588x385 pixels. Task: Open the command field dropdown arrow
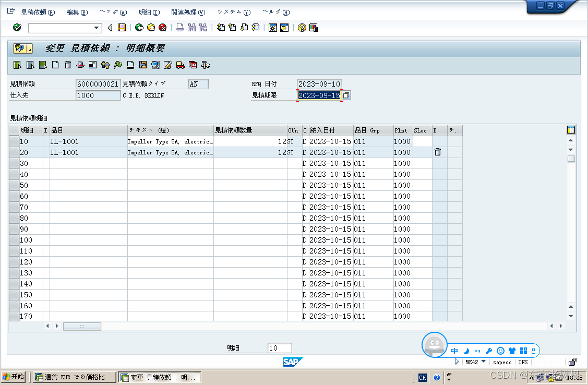(x=96, y=28)
